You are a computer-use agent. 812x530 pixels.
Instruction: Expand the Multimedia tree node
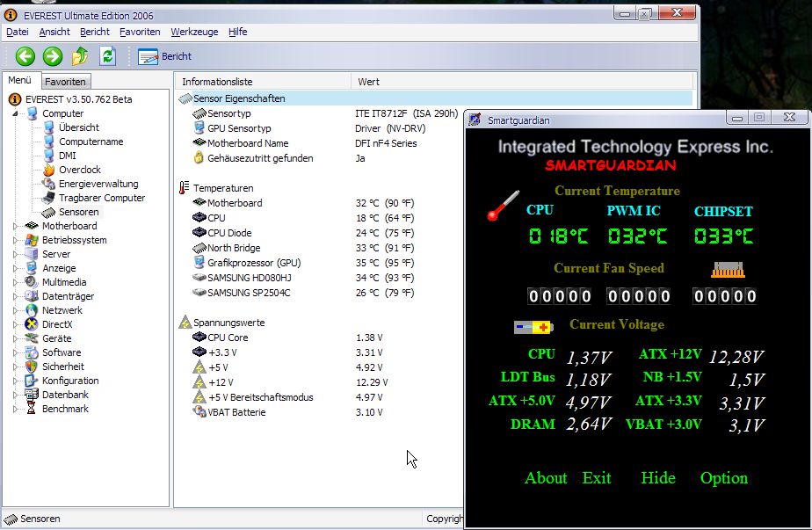coord(16,282)
